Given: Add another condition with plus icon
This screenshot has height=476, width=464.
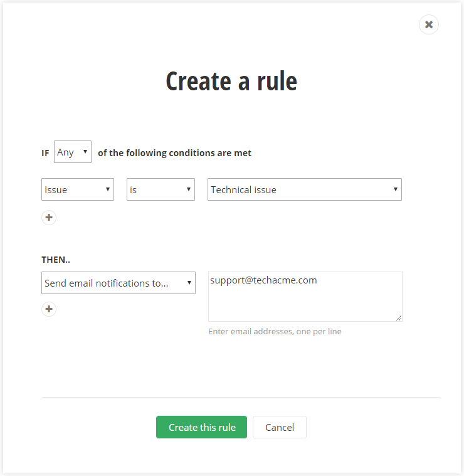Looking at the screenshot, I should pyautogui.click(x=49, y=218).
